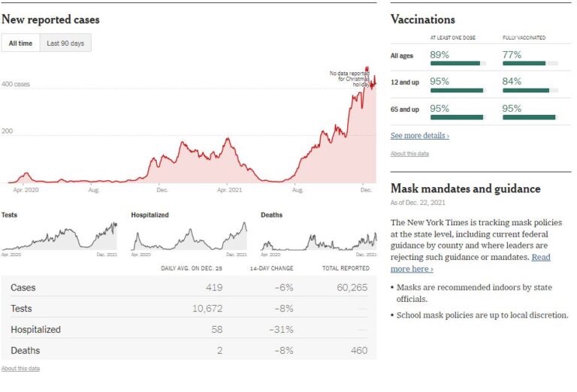577x392 pixels.
Task: Click the Deaths row showing 460 total
Action: 189,350
